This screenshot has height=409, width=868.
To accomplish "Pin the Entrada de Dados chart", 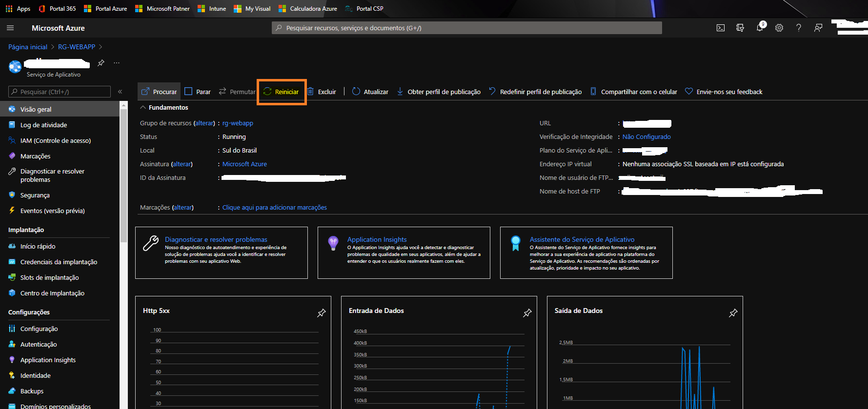I will (527, 313).
